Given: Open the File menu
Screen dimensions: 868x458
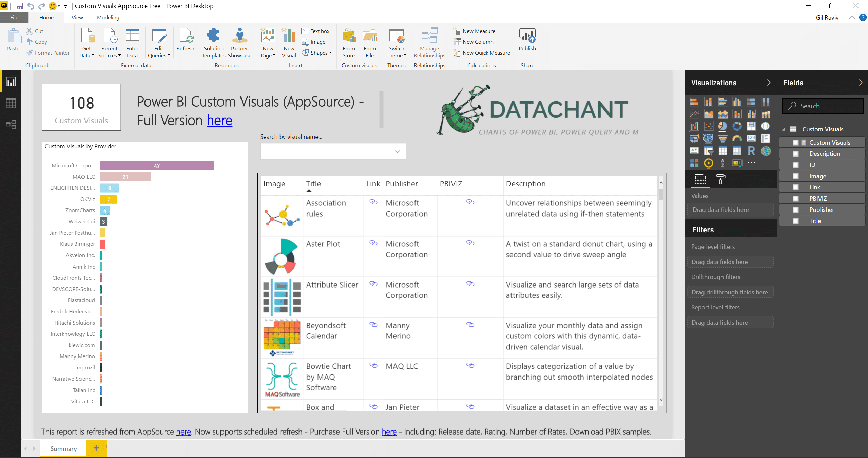Looking at the screenshot, I should click(x=14, y=17).
